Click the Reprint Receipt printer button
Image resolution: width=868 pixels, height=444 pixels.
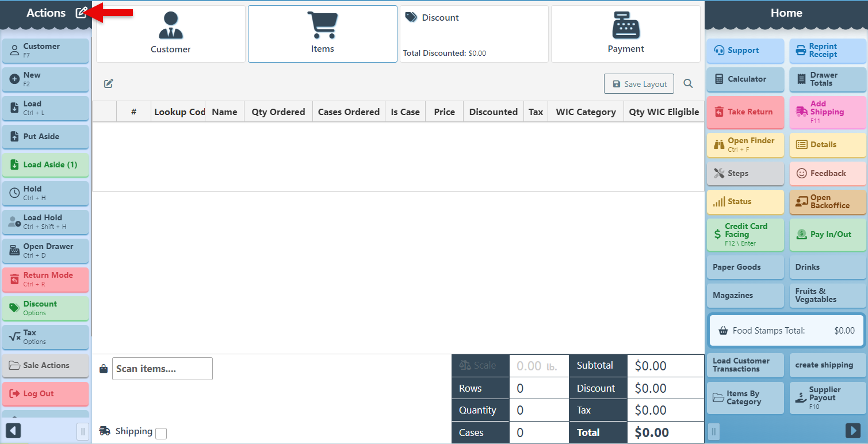[827, 51]
